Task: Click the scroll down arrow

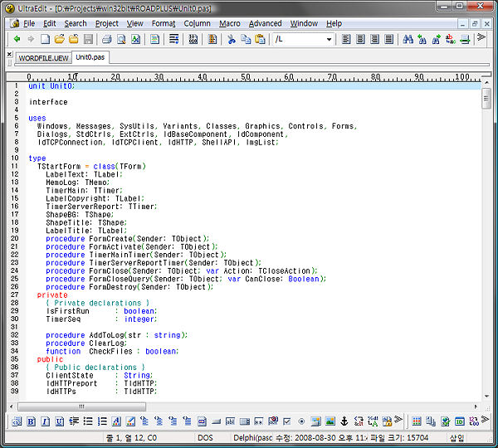Action: point(486,396)
